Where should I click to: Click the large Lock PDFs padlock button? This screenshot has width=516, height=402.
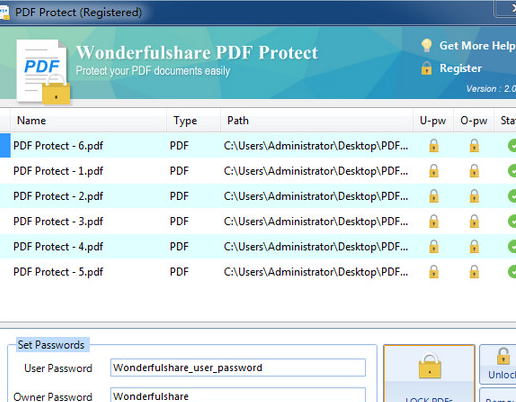pyautogui.click(x=429, y=373)
